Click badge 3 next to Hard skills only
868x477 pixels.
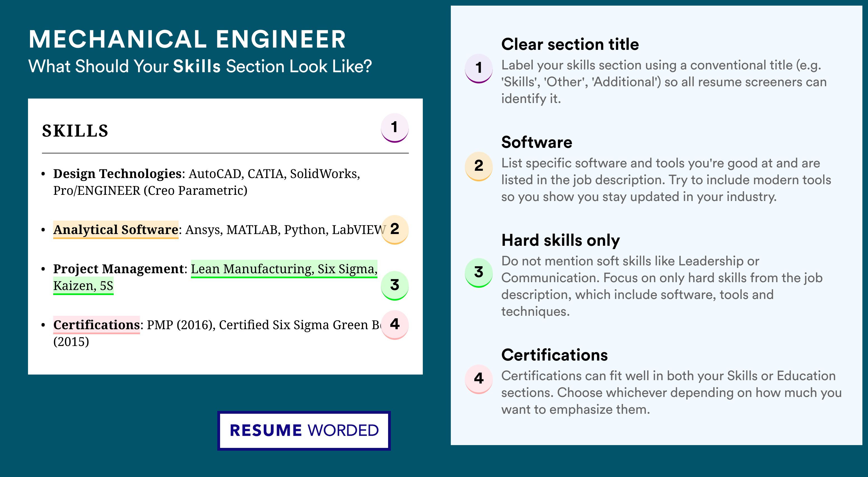(479, 273)
